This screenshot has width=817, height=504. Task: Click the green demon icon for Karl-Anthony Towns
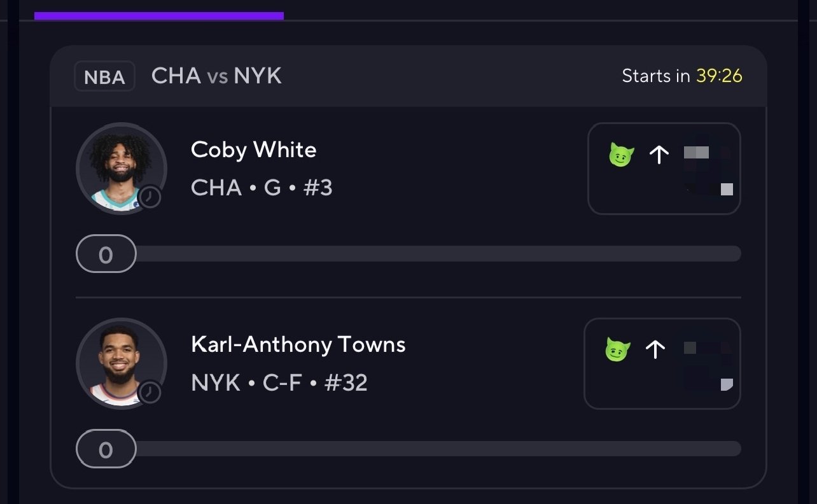617,349
